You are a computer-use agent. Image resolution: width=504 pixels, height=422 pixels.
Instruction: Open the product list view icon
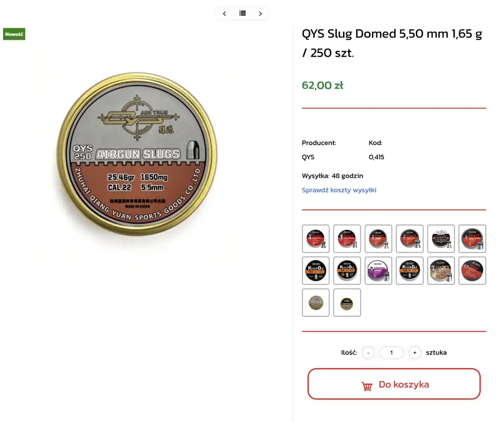click(243, 13)
